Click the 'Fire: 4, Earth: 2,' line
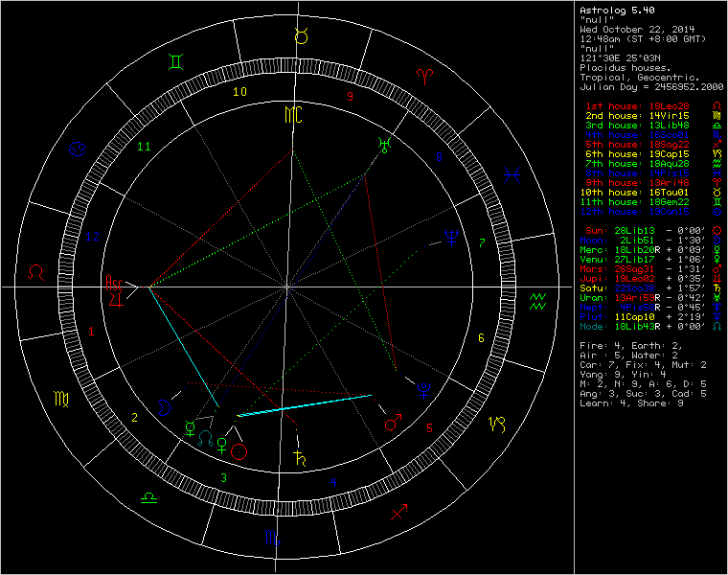 (631, 346)
